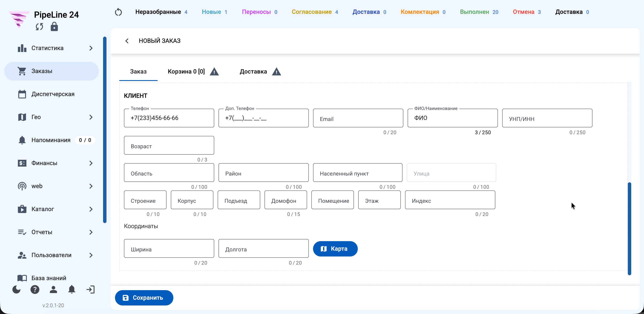Click the Каталог icon in sidebar
This screenshot has width=644, height=314.
pyautogui.click(x=22, y=209)
